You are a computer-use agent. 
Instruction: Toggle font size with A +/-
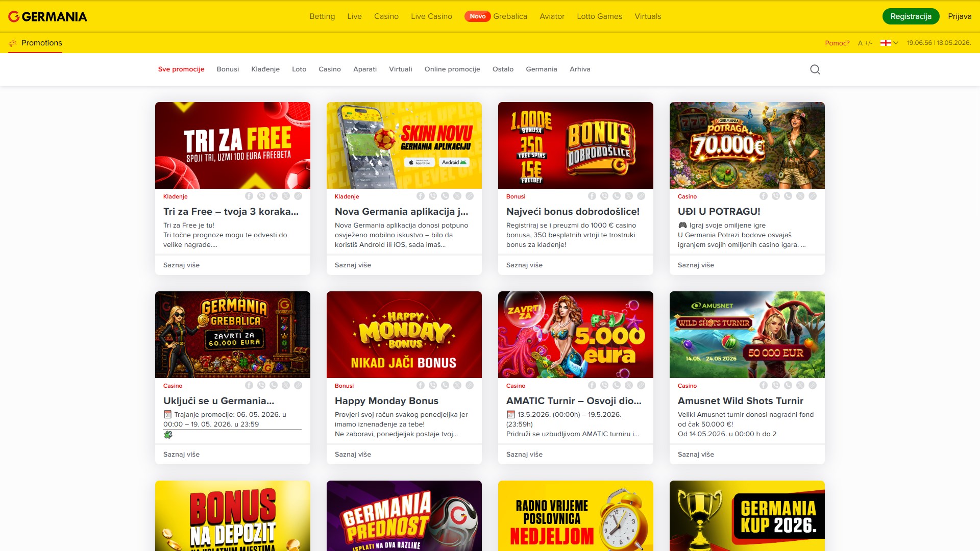865,43
